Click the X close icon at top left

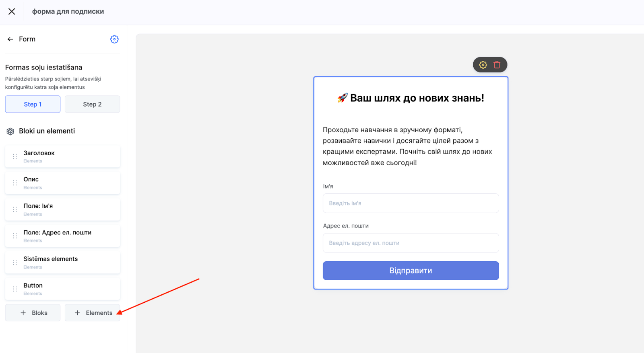point(12,12)
